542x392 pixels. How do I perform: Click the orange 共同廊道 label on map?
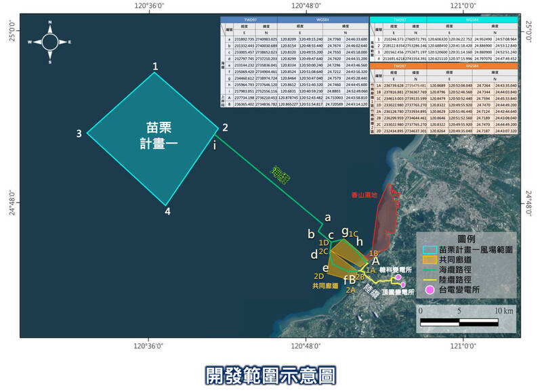(x=327, y=286)
